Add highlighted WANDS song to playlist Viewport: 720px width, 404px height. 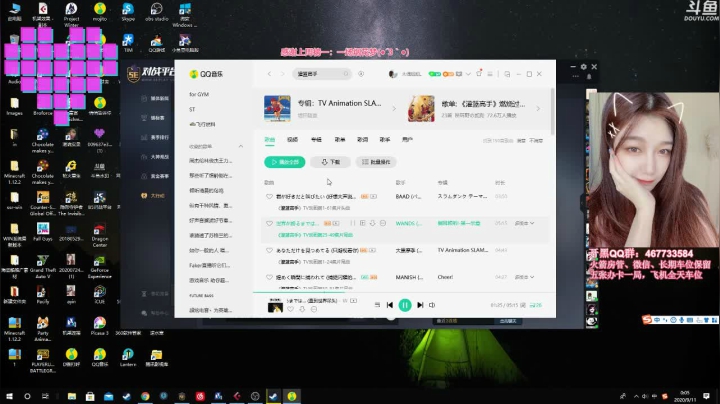(x=363, y=223)
